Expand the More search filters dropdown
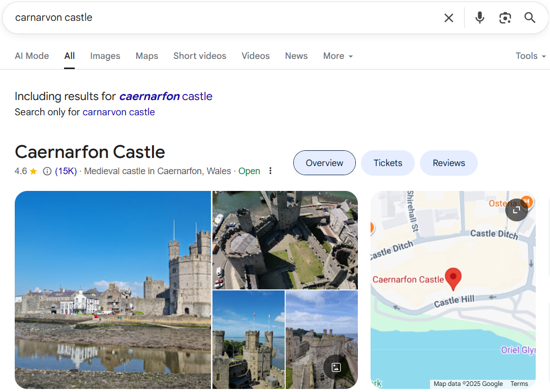 pyautogui.click(x=338, y=56)
